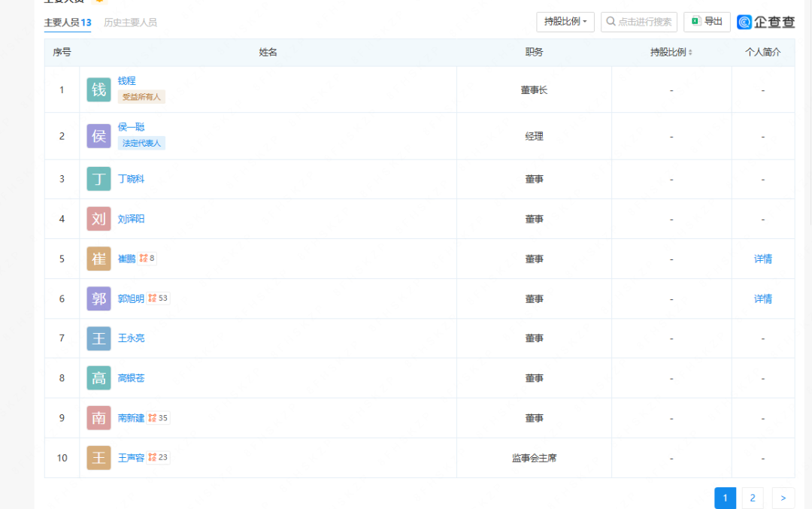Open the profile link for 高银苍
The width and height of the screenshot is (812, 509).
coord(131,378)
